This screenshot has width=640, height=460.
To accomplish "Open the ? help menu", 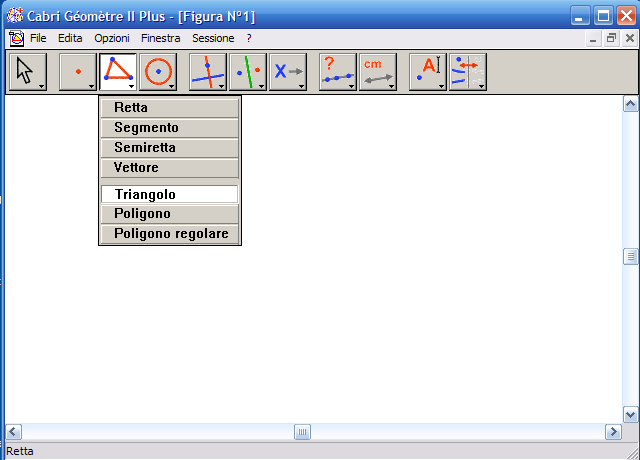I will (249, 38).
